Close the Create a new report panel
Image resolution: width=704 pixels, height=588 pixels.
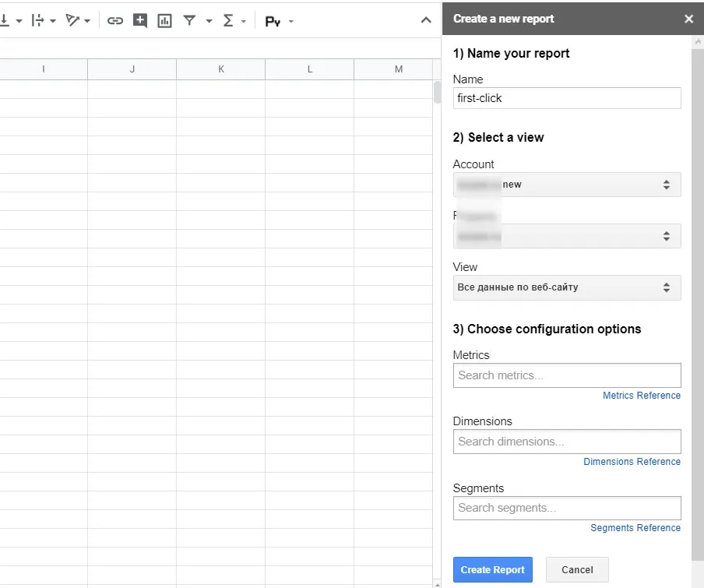click(688, 19)
